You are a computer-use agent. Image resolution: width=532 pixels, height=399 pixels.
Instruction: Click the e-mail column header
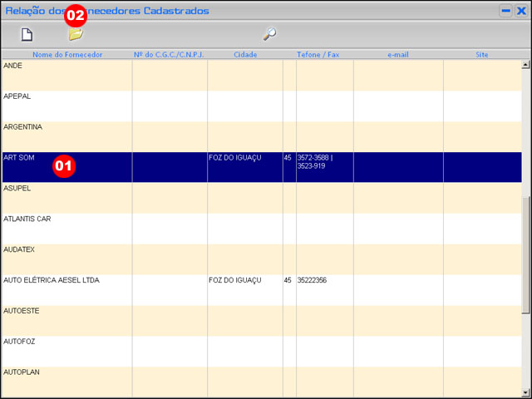coord(398,55)
